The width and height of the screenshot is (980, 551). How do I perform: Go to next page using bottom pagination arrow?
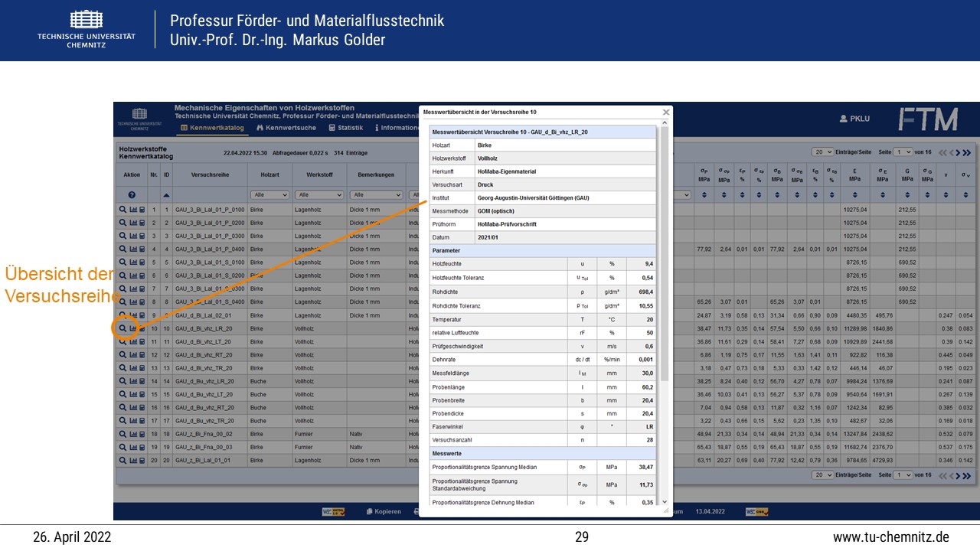tap(959, 475)
